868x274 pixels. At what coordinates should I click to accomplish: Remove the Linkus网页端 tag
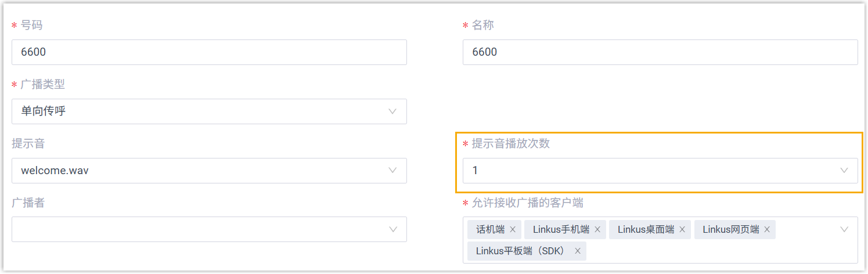coord(767,230)
